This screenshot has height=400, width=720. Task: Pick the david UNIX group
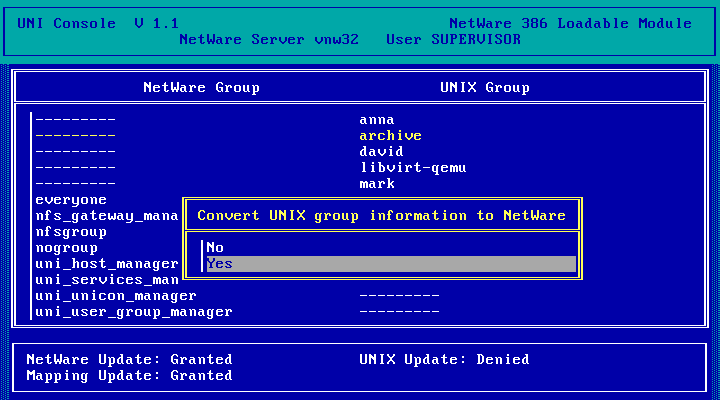coord(381,152)
